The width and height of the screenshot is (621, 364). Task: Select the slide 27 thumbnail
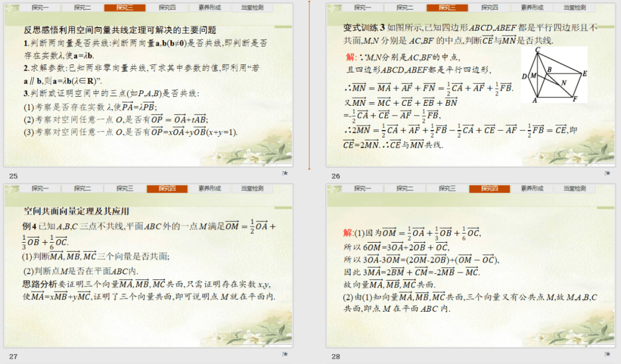(148, 266)
